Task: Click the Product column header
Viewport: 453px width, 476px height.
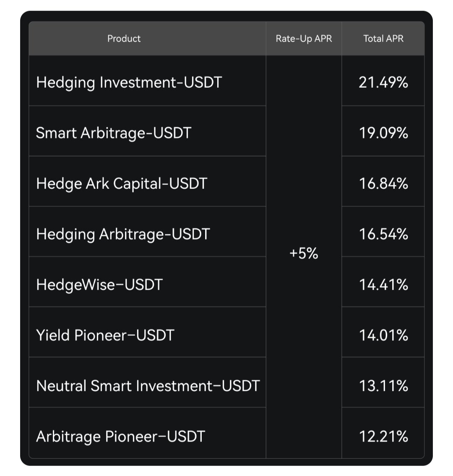Action: tap(124, 39)
